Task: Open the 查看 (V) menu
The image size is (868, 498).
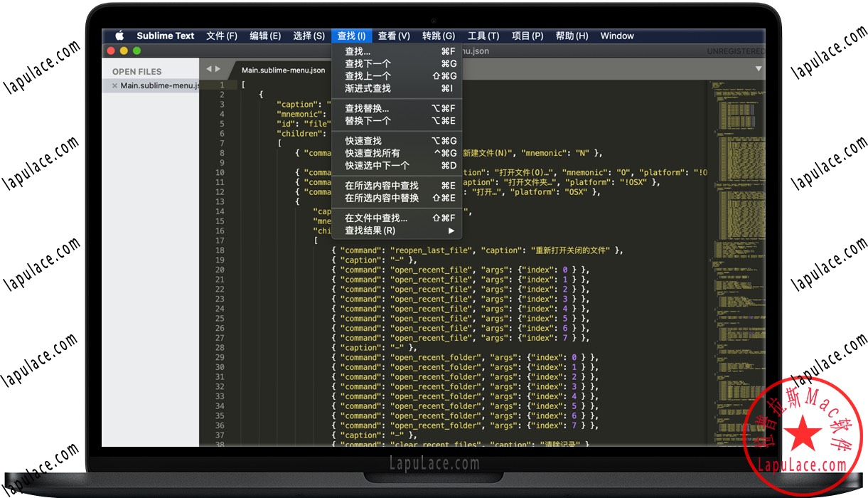Action: click(x=394, y=36)
